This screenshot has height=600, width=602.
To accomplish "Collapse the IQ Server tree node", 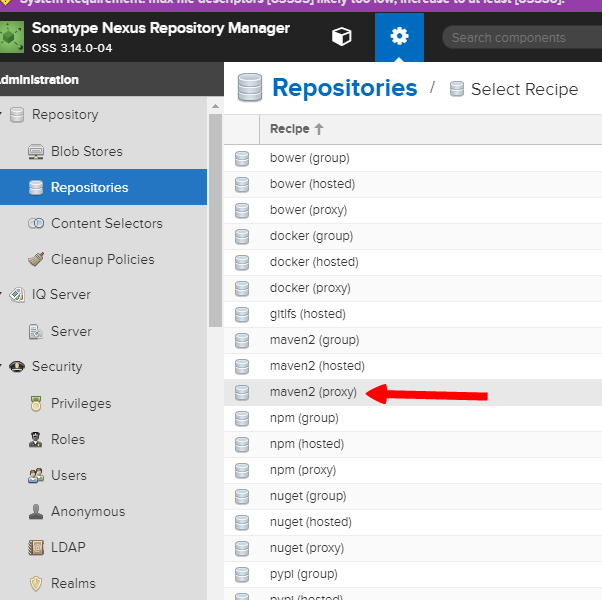I will pyautogui.click(x=1, y=294).
